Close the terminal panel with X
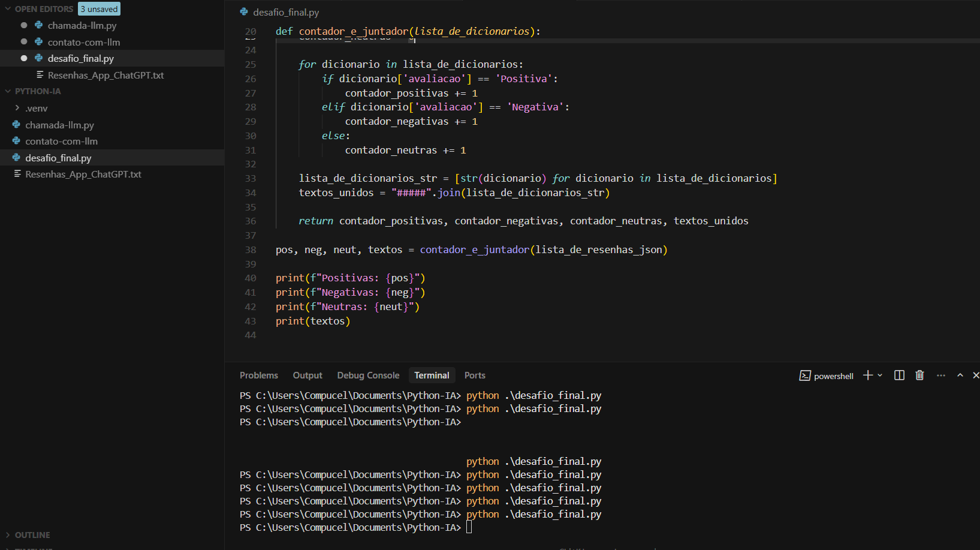The image size is (980, 550). (976, 375)
